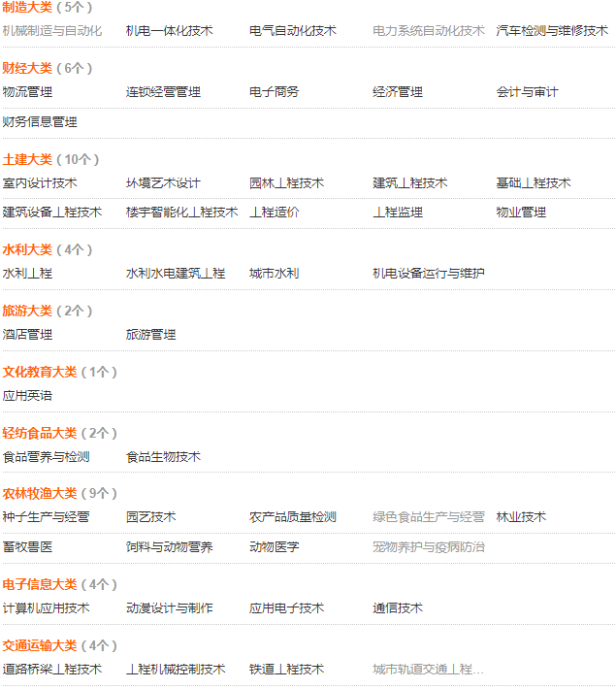Open the truncated 城市轨道交通工程 link
The image size is (616, 689).
[x=428, y=670]
